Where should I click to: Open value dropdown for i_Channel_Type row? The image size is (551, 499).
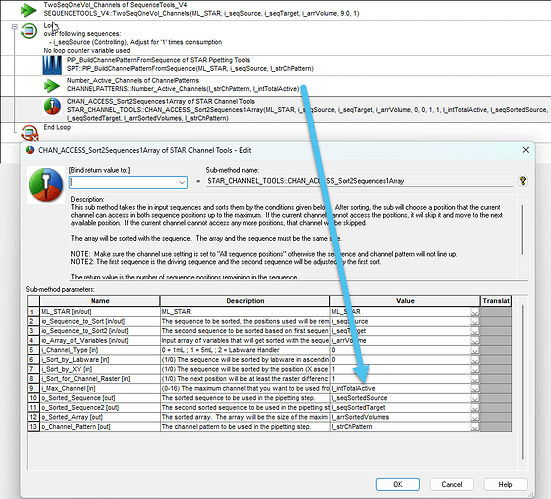click(x=474, y=350)
